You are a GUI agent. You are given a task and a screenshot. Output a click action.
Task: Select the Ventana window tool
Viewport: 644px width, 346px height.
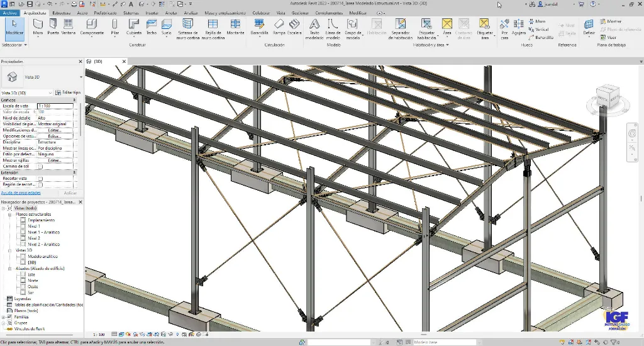click(x=68, y=27)
